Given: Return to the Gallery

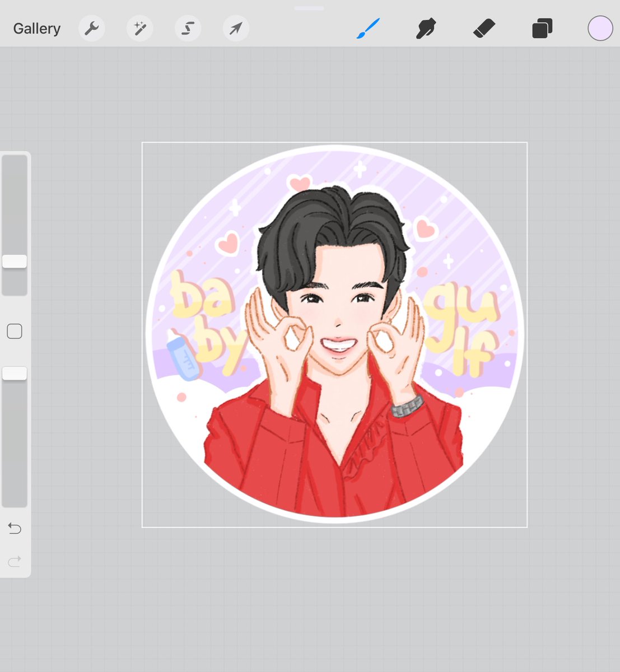Looking at the screenshot, I should (37, 29).
